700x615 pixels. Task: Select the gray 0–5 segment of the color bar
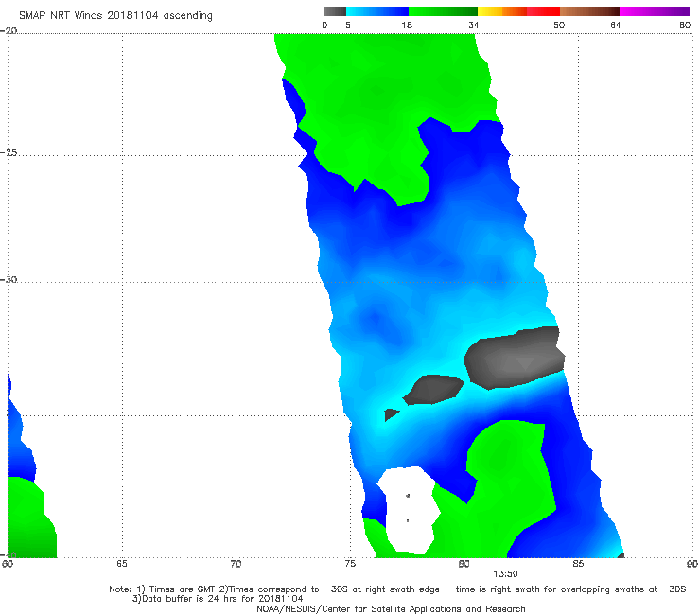pos(335,11)
